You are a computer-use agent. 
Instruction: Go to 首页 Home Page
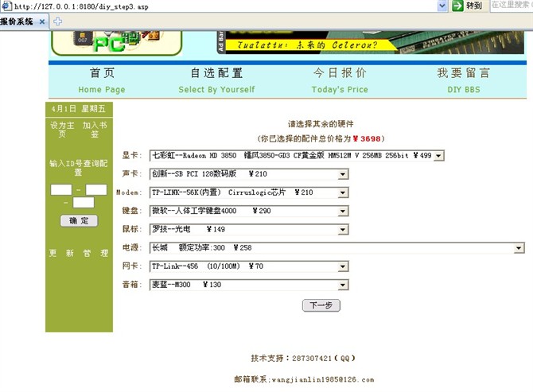pyautogui.click(x=102, y=80)
